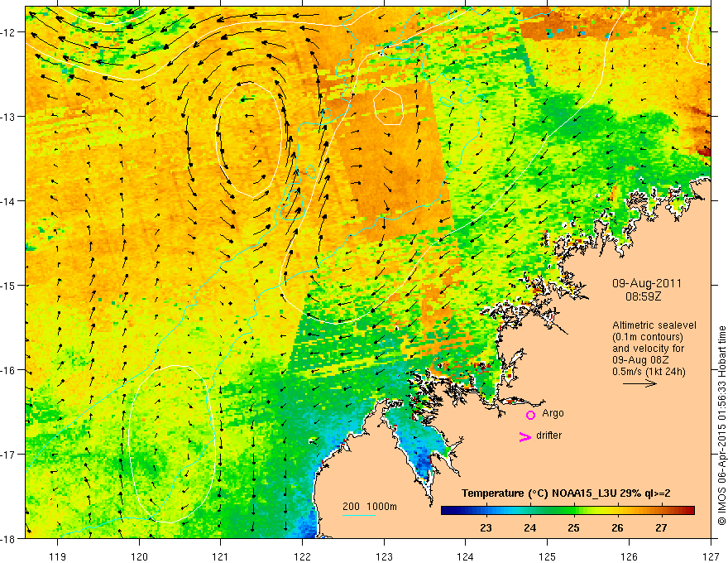Click the '123' longitude axis label
This screenshot has width=728, height=563.
[x=384, y=556]
